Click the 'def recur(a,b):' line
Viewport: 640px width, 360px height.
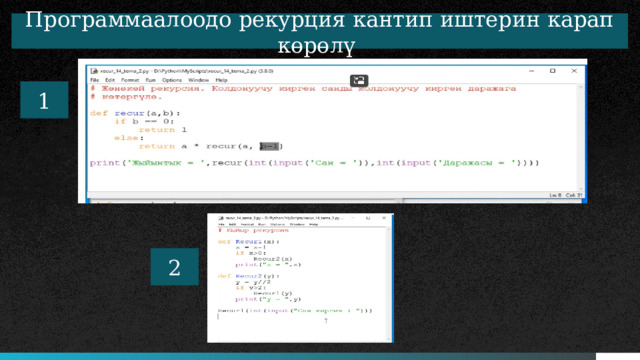coord(135,113)
